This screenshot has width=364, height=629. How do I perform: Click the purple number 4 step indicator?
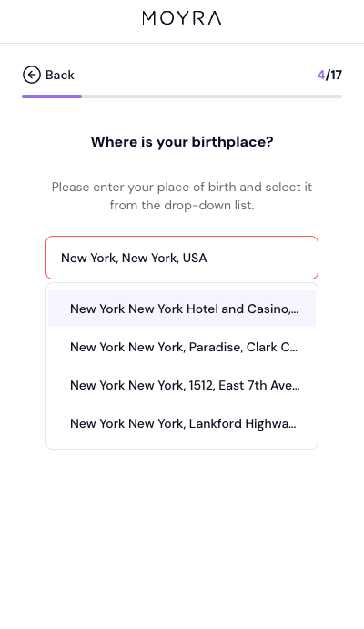pyautogui.click(x=320, y=75)
